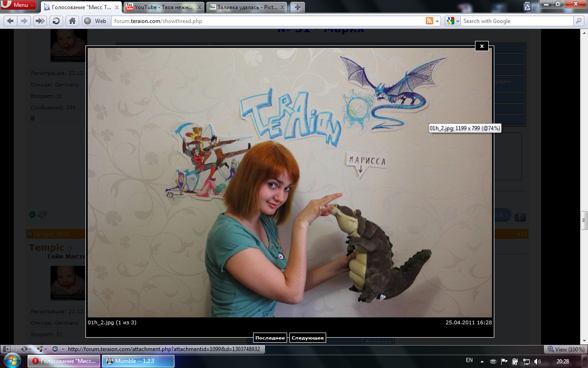Click the Следующее button
Screen dimensions: 588x368
pyautogui.click(x=308, y=338)
